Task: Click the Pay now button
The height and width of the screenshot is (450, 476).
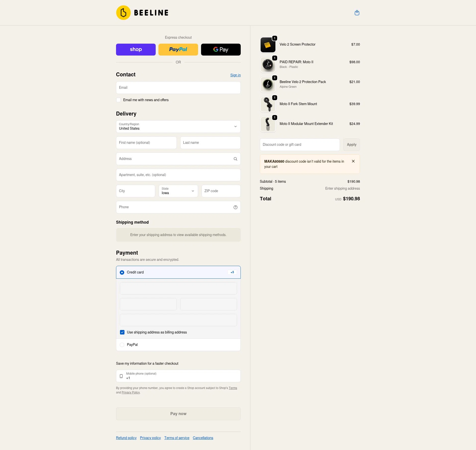Action: click(x=178, y=414)
